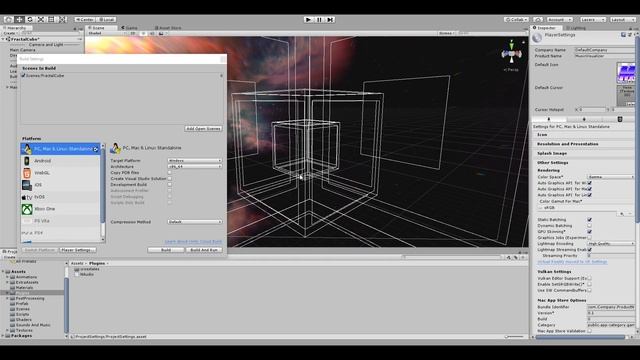640x360 pixels.
Task: Open the PostProcessing folder
Action: 30,298
